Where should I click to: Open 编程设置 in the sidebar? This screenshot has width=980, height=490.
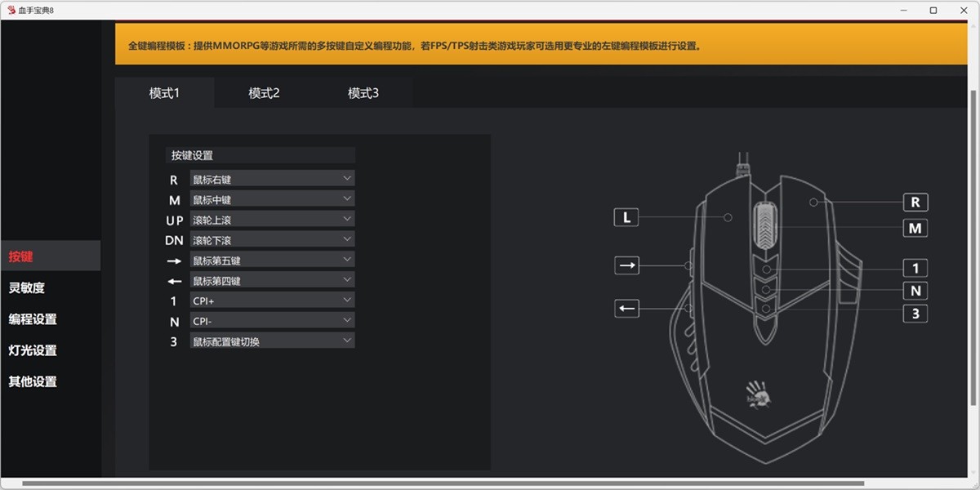pyautogui.click(x=33, y=319)
